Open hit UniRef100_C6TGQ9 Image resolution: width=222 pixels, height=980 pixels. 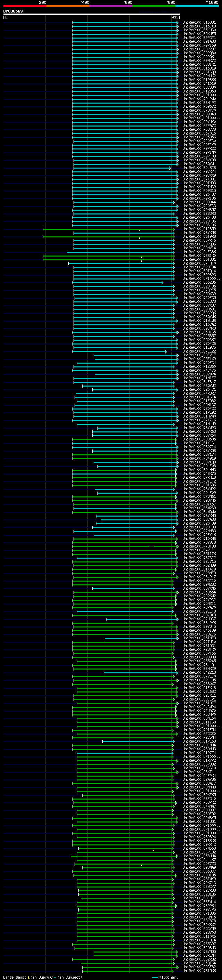tap(199, 72)
